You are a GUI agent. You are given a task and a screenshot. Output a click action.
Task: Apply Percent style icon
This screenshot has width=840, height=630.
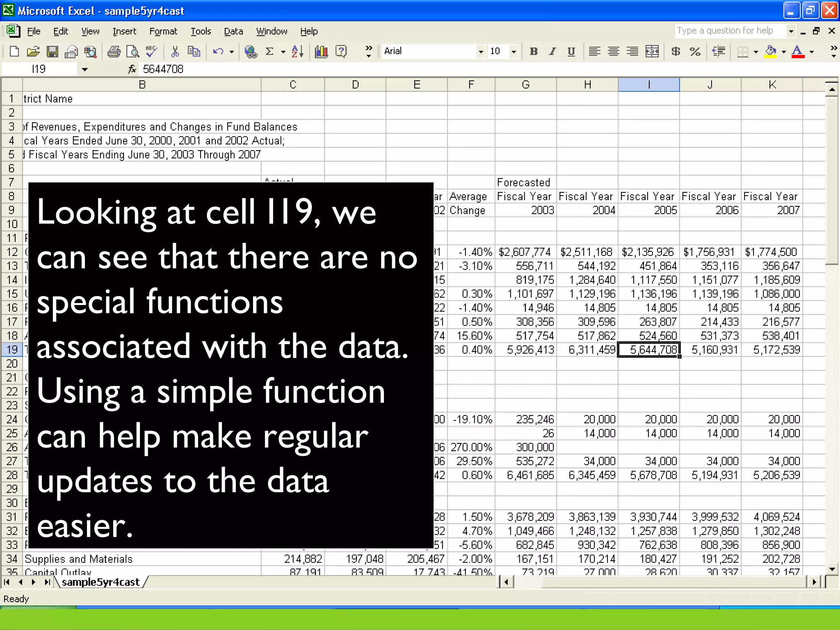pos(695,51)
